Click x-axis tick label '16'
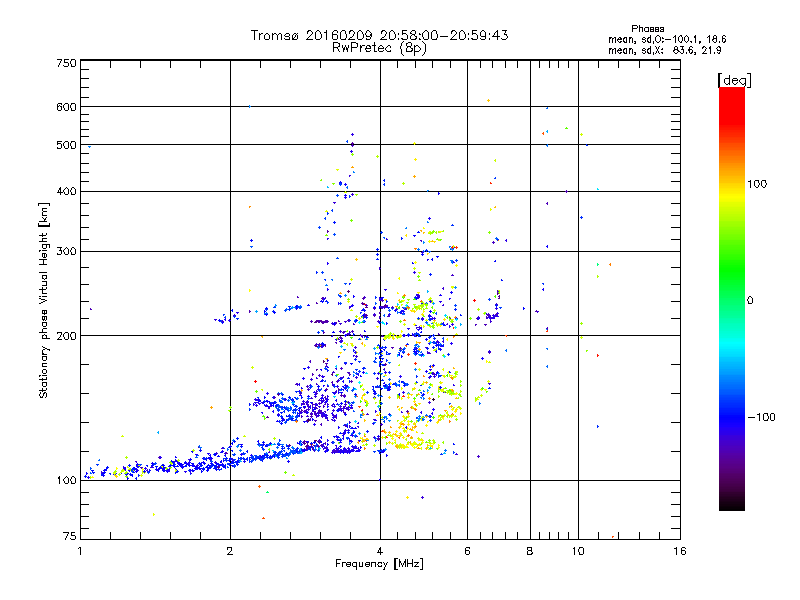The height and width of the screenshot is (600, 800). (680, 551)
